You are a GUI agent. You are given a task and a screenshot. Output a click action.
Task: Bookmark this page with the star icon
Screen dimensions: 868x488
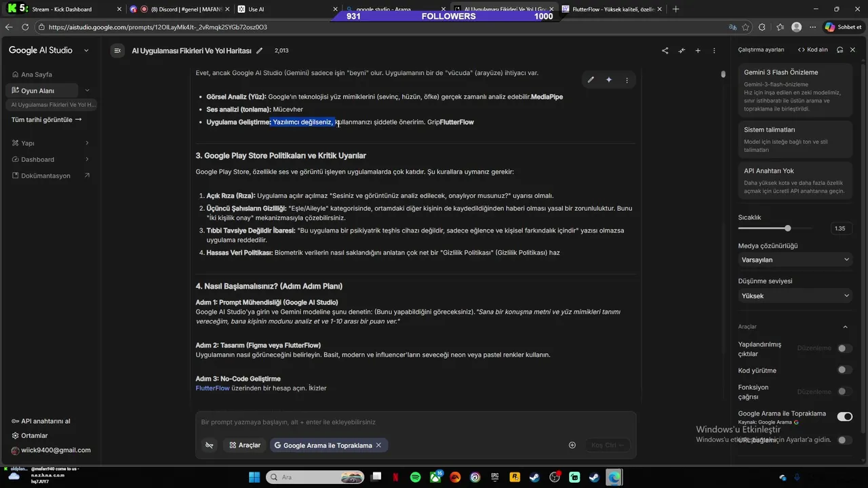coord(746,27)
